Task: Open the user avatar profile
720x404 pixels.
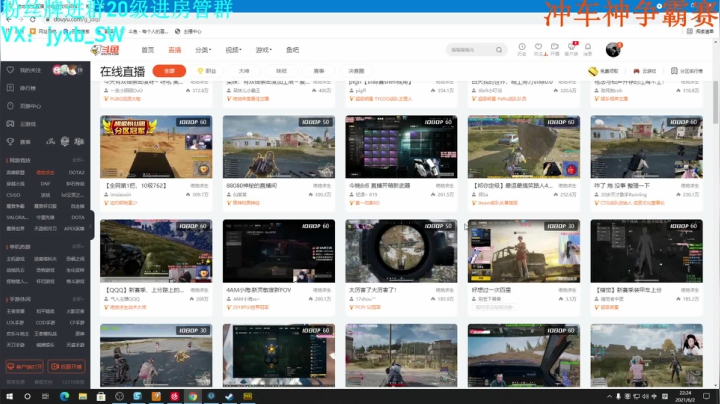Action: (613, 49)
